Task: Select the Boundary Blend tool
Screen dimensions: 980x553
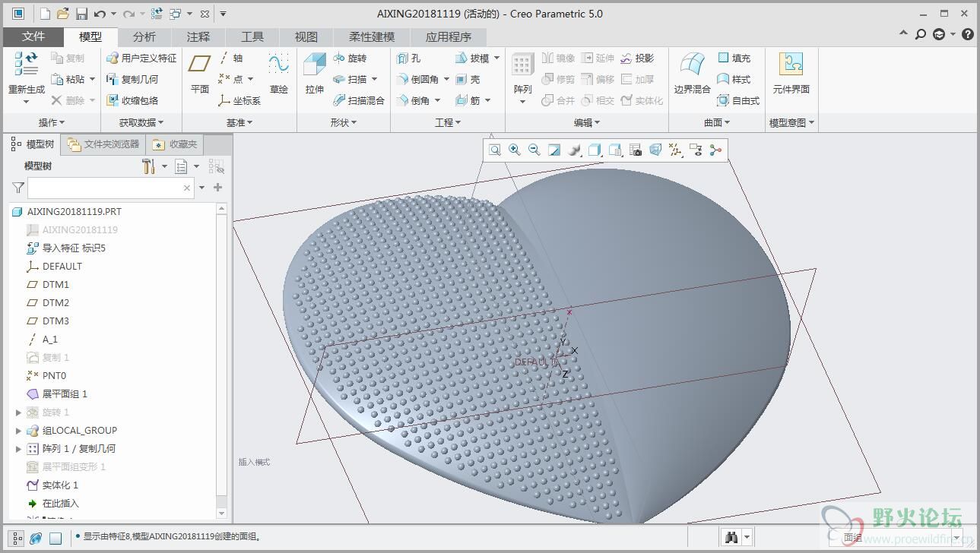Action: pyautogui.click(x=692, y=74)
